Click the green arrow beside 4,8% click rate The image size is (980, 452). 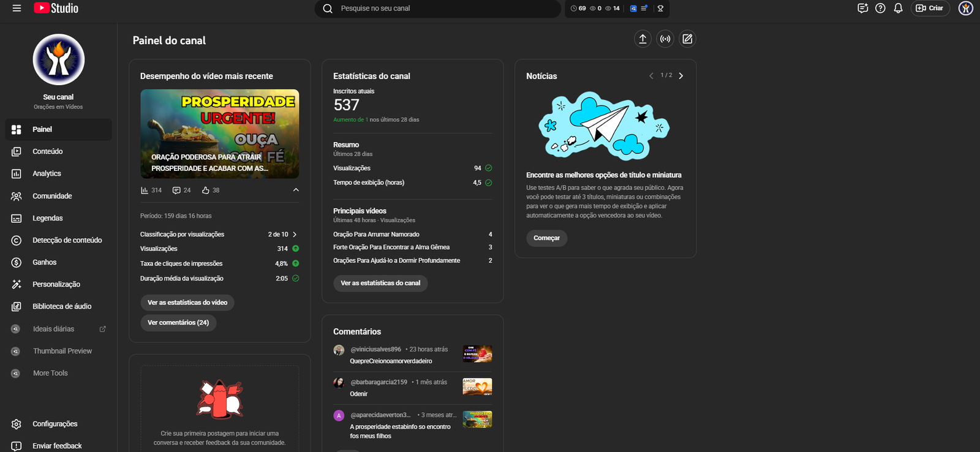click(296, 263)
